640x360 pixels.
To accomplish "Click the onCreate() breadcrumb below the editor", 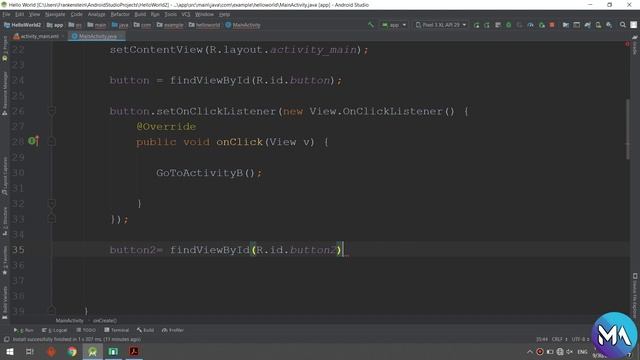I will tap(105, 321).
